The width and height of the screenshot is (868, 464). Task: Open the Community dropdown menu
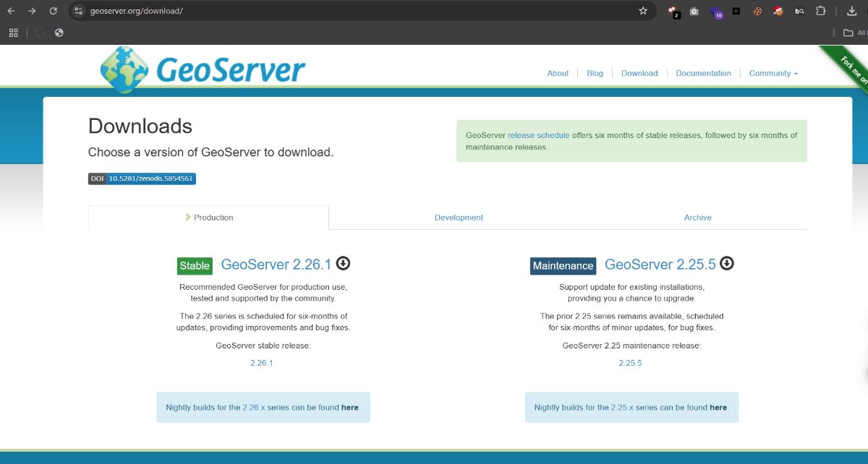pos(773,73)
